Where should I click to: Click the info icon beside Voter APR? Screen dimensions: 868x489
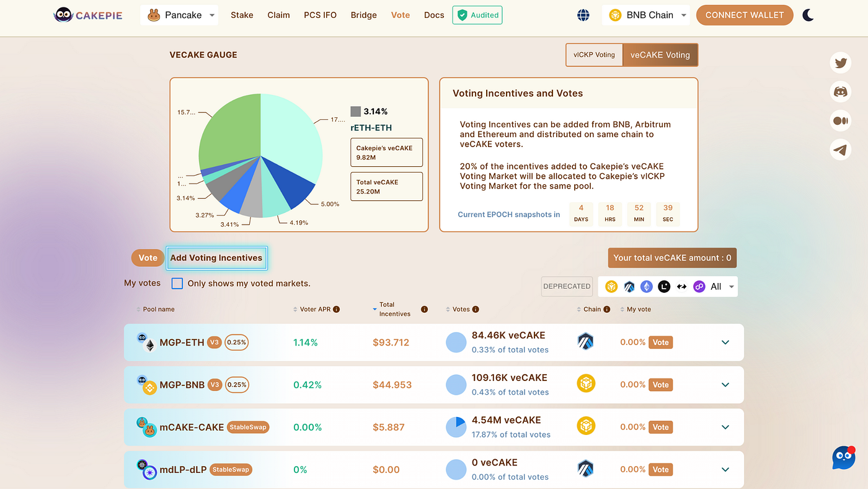click(337, 309)
